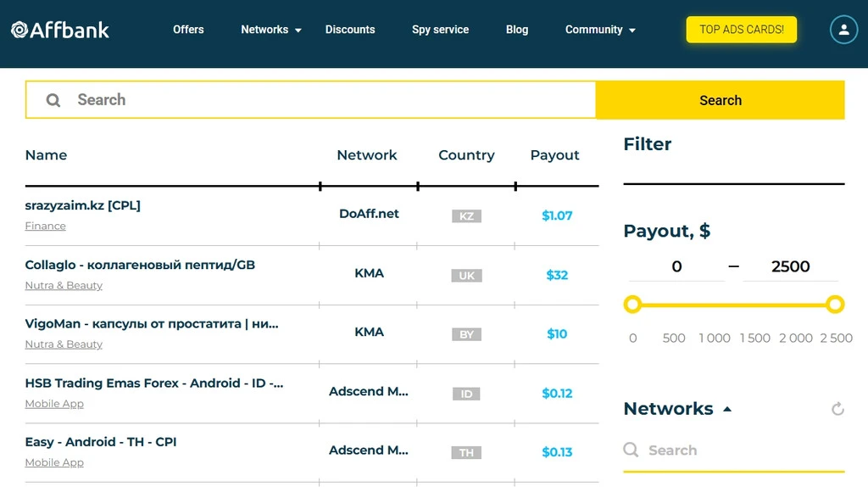Click the $0.12 payout value
868x487 pixels.
click(x=557, y=394)
